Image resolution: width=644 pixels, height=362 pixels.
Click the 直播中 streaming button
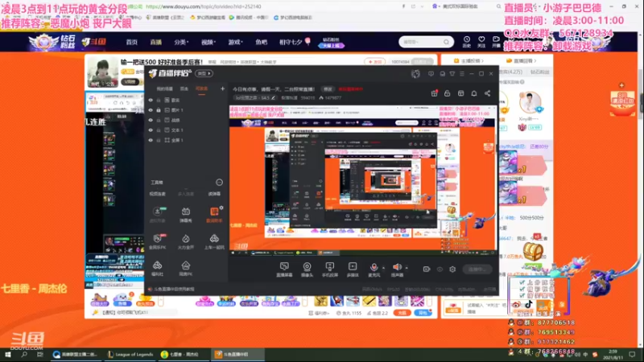[477, 269]
